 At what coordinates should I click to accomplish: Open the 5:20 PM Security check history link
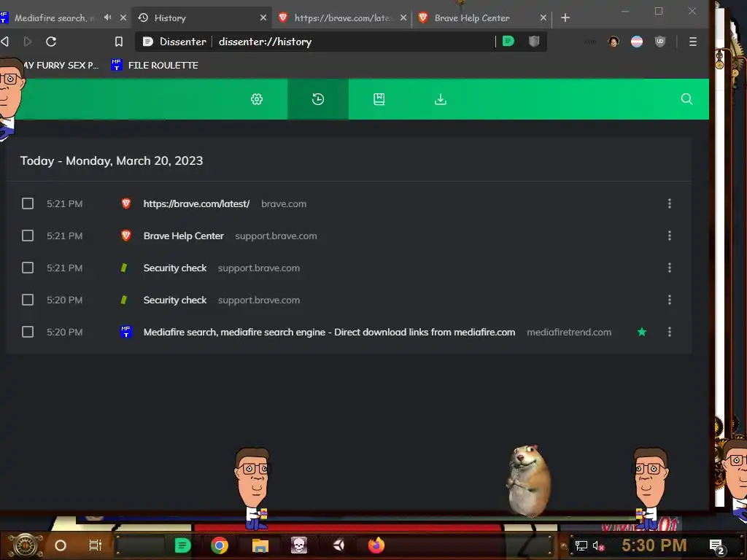pos(175,300)
